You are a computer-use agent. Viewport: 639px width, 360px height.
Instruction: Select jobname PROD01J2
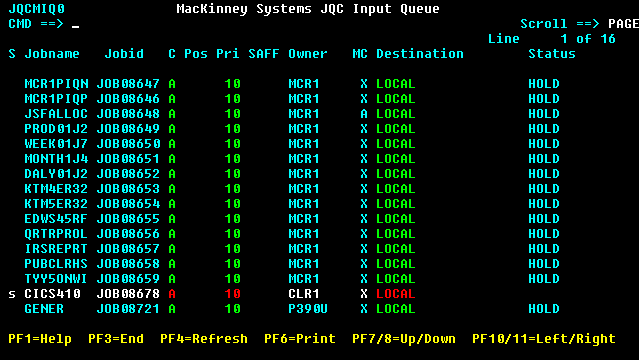pos(56,129)
